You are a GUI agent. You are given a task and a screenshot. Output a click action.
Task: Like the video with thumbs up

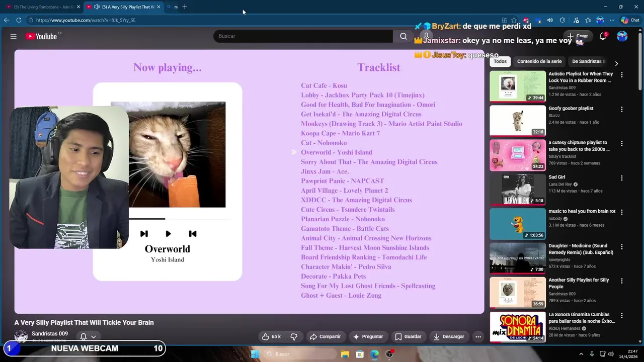click(x=271, y=336)
